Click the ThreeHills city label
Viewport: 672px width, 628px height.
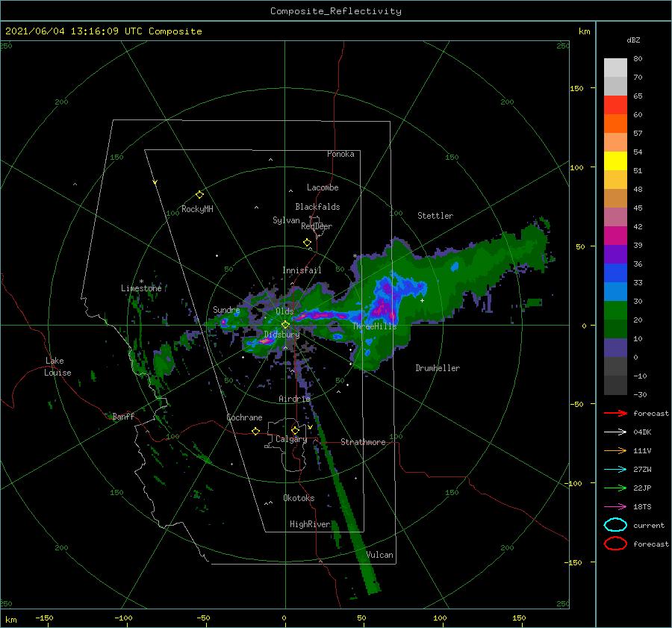[374, 326]
